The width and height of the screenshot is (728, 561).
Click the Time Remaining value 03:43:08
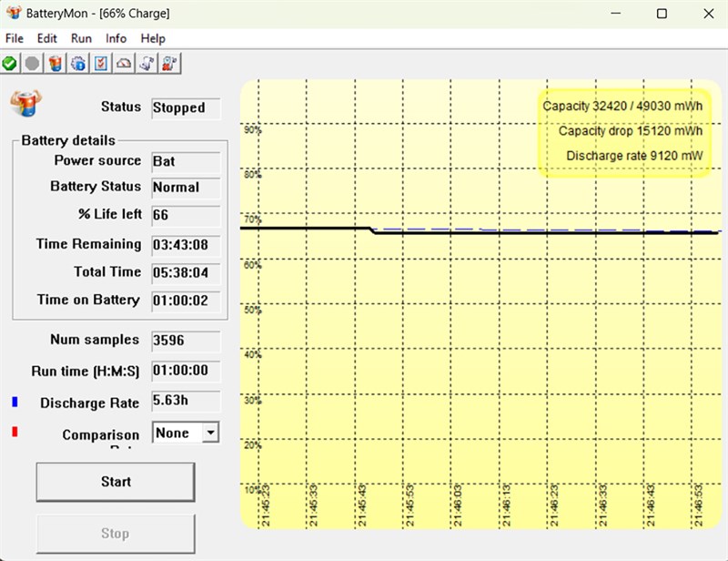coord(186,245)
